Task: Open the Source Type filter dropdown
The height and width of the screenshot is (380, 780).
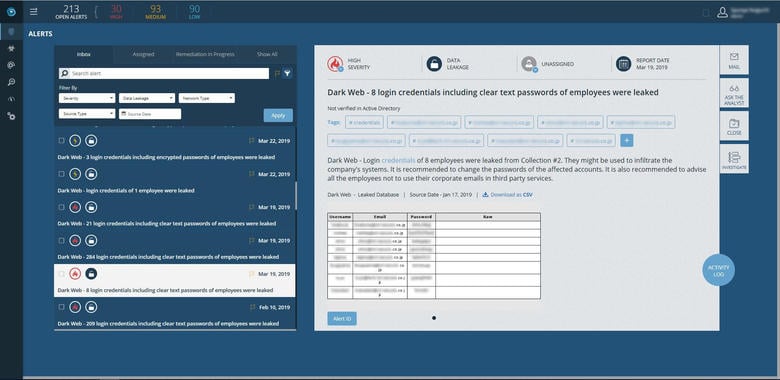Action: click(87, 114)
